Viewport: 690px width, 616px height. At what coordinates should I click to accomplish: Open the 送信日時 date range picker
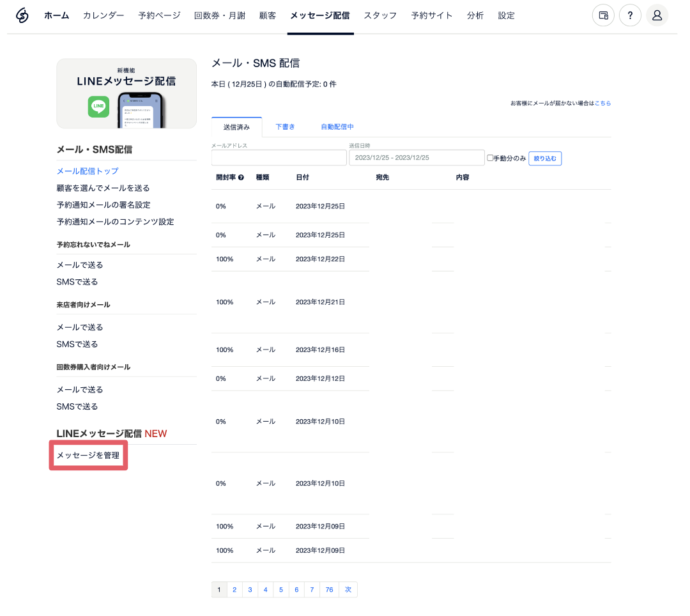(x=417, y=158)
